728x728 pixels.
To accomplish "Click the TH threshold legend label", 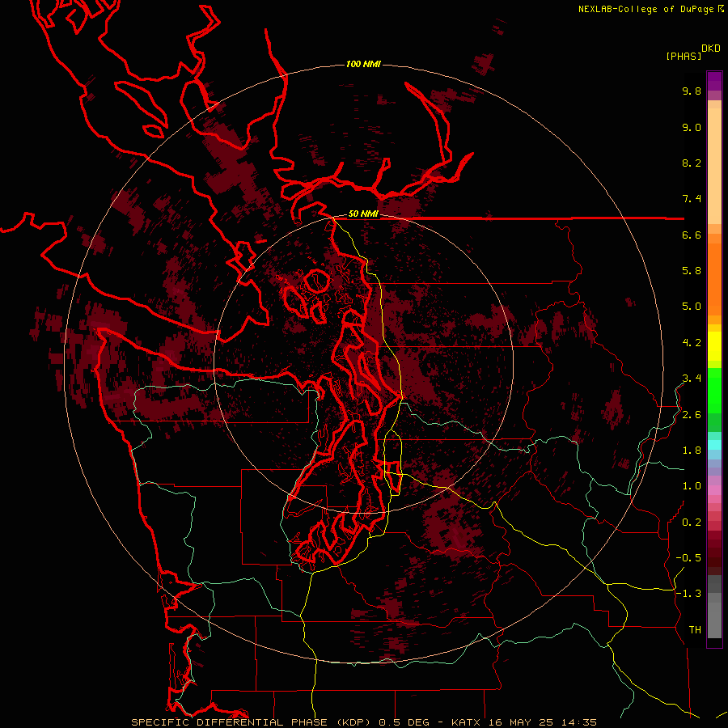I will pos(695,630).
